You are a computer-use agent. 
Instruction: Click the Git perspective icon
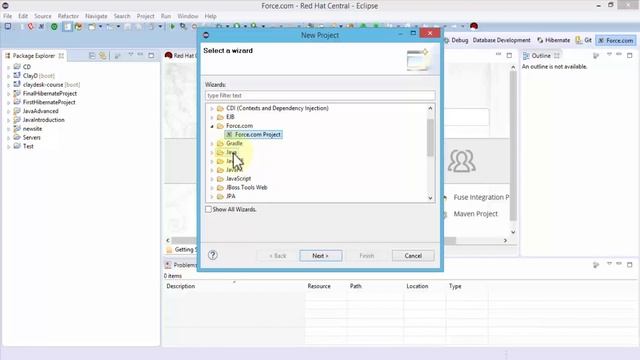(x=578, y=40)
